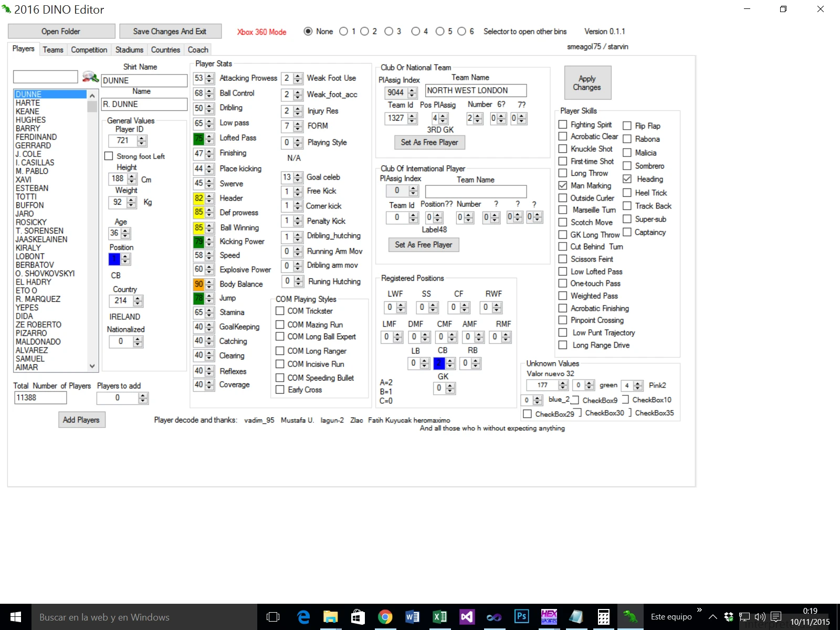Click the player search magnifying glass icon

[91, 77]
